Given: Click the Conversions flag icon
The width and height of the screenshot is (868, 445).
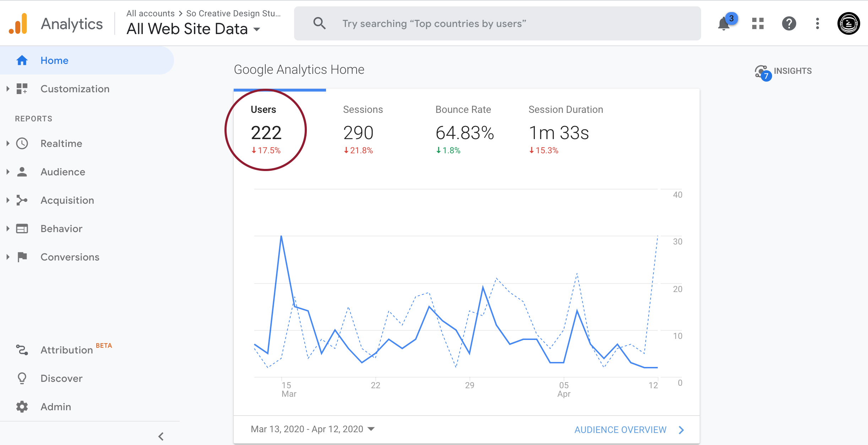Looking at the screenshot, I should coord(22,257).
